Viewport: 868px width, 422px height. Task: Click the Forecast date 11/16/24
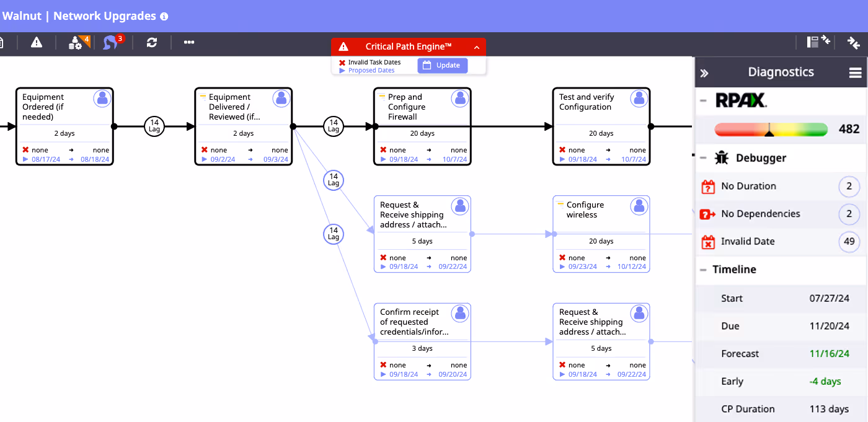tap(830, 354)
